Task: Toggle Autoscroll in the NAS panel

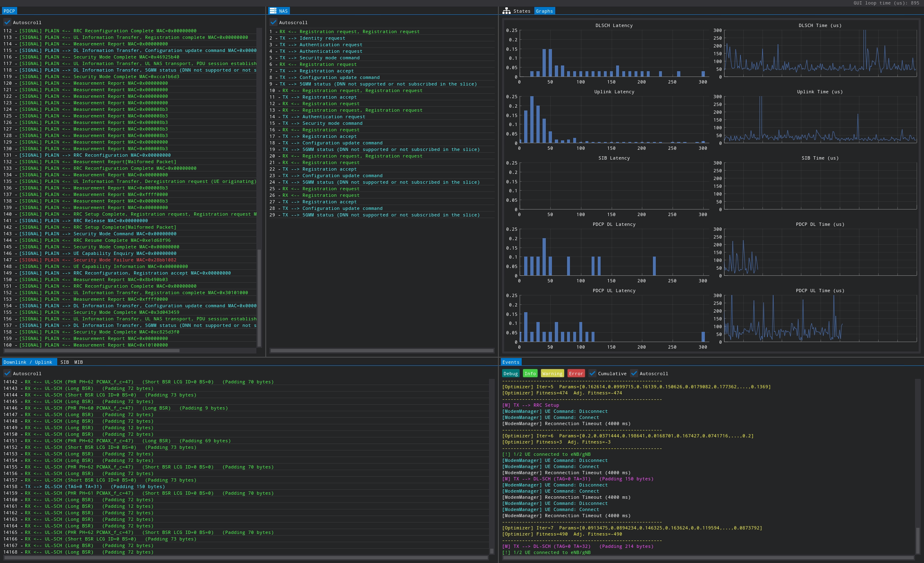Action: (x=274, y=23)
